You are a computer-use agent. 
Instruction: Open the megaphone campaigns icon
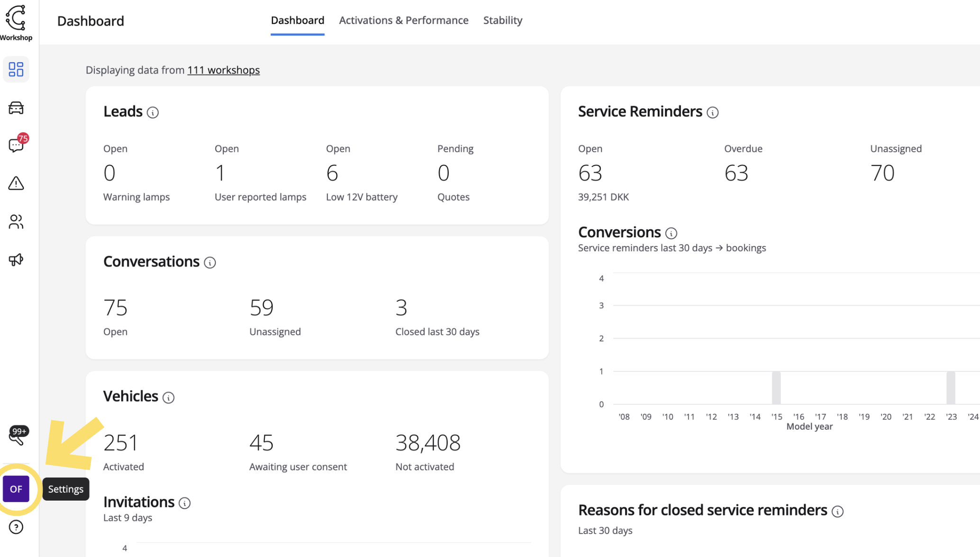pyautogui.click(x=16, y=260)
